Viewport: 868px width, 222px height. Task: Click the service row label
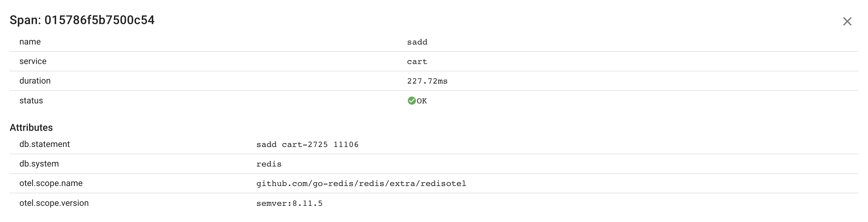pos(33,61)
